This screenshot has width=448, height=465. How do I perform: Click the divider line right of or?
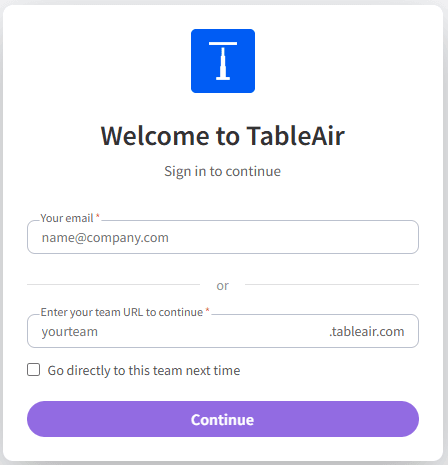pos(332,285)
